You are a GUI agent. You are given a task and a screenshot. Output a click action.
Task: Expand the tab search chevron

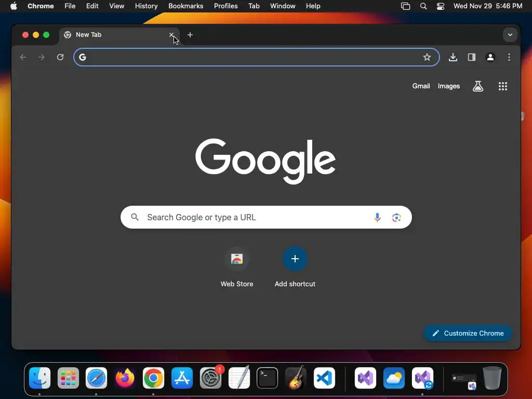(x=510, y=35)
